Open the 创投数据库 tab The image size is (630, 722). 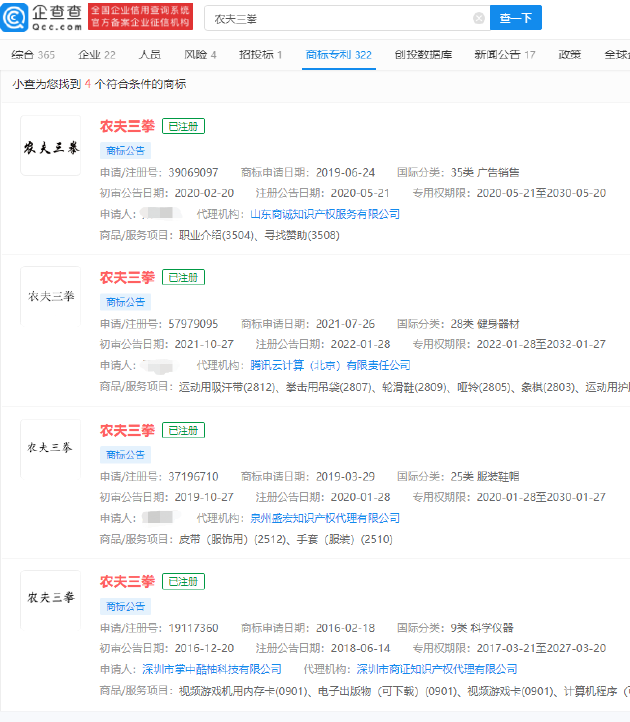[x=423, y=55]
